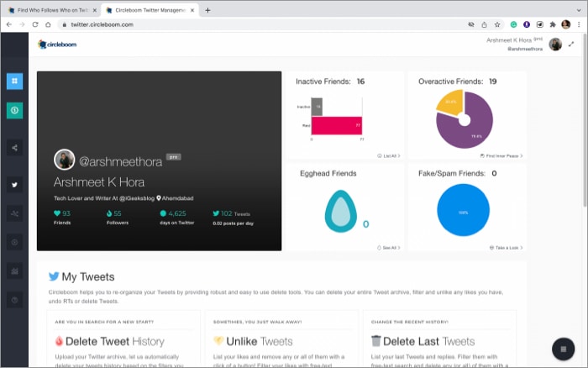Click the Circleboom logo
Viewport: 588px width, 368px height.
(57, 45)
